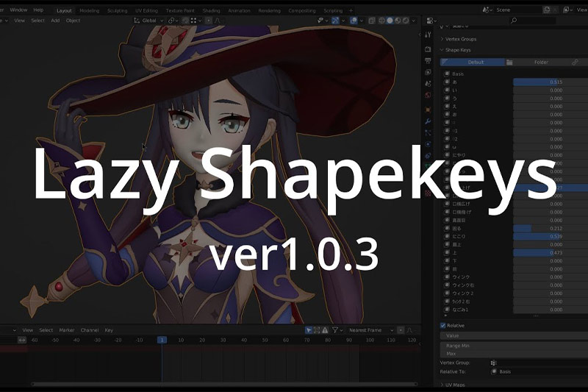Image resolution: width=588 pixels, height=392 pixels.
Task: Toggle X-ray view icon in viewport header
Action: 372,21
